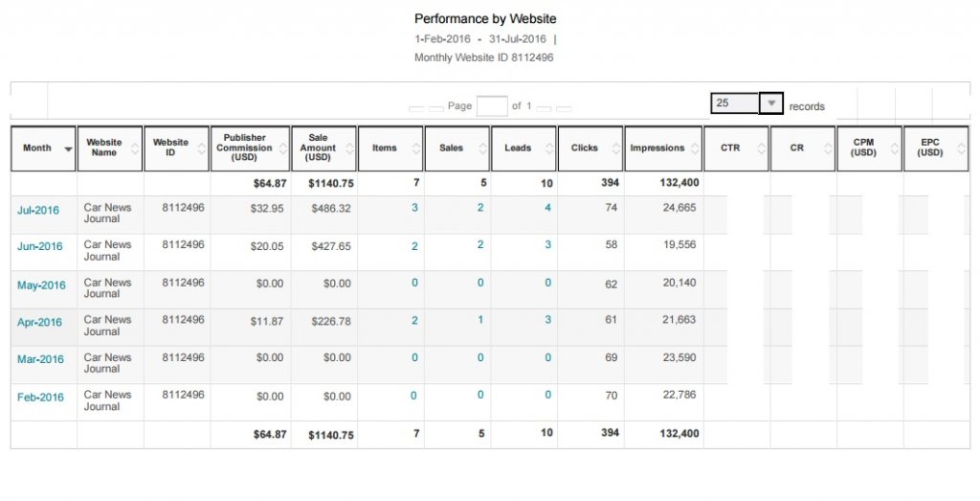
Task: Click sort icon in EPC (USD) header
Action: (x=962, y=148)
